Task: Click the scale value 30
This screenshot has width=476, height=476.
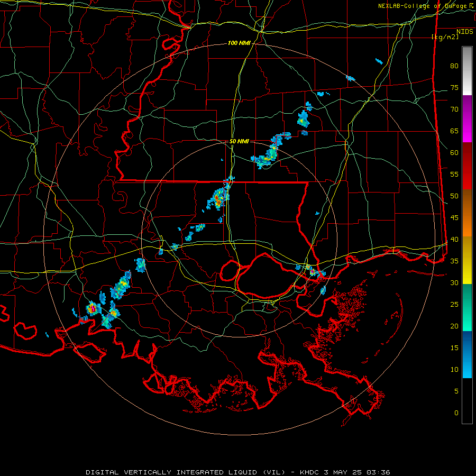Action: pos(454,283)
